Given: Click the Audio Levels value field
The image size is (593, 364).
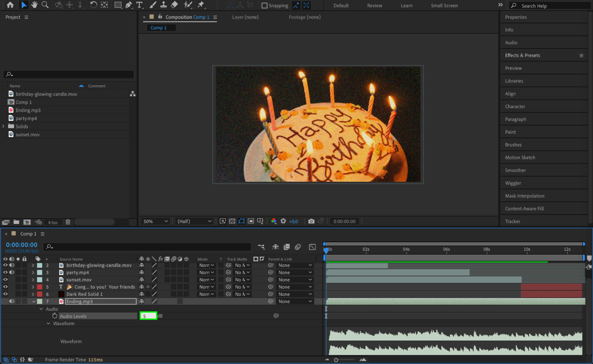Looking at the screenshot, I should tap(148, 316).
